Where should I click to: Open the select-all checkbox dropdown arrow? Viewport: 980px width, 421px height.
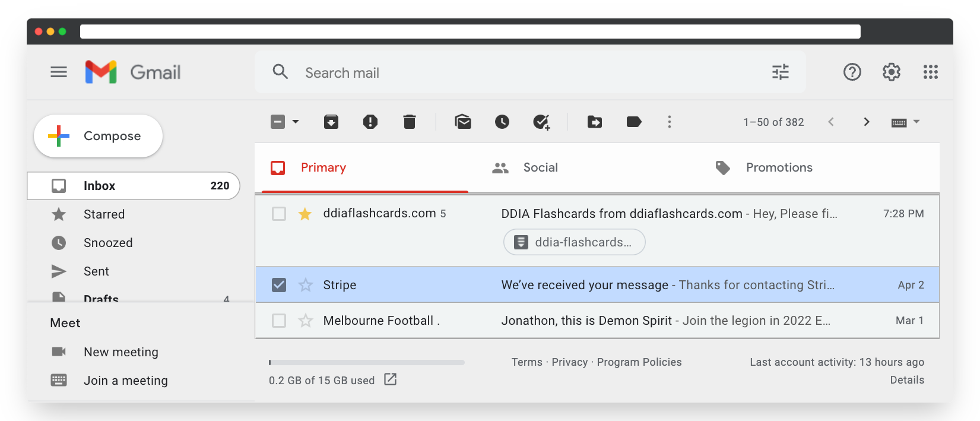[x=296, y=122]
